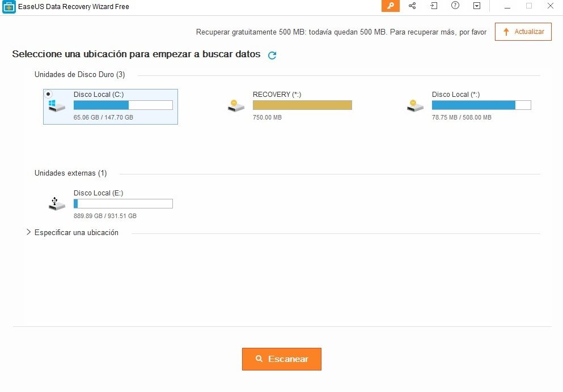This screenshot has height=392, width=563.
Task: Open the share icon in title bar
Action: tap(412, 6)
